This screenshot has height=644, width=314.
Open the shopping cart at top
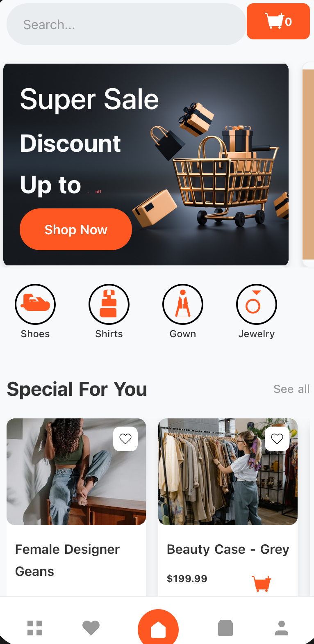click(x=278, y=21)
